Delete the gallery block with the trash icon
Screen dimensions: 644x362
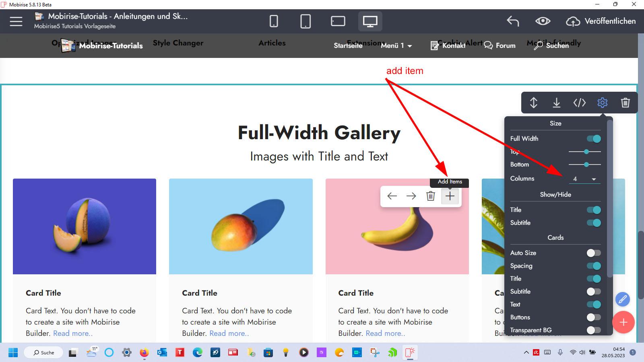625,103
